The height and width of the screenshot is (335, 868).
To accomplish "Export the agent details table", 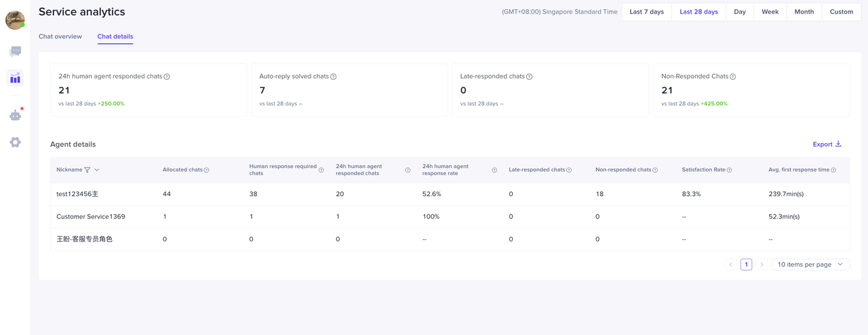I will click(x=827, y=144).
